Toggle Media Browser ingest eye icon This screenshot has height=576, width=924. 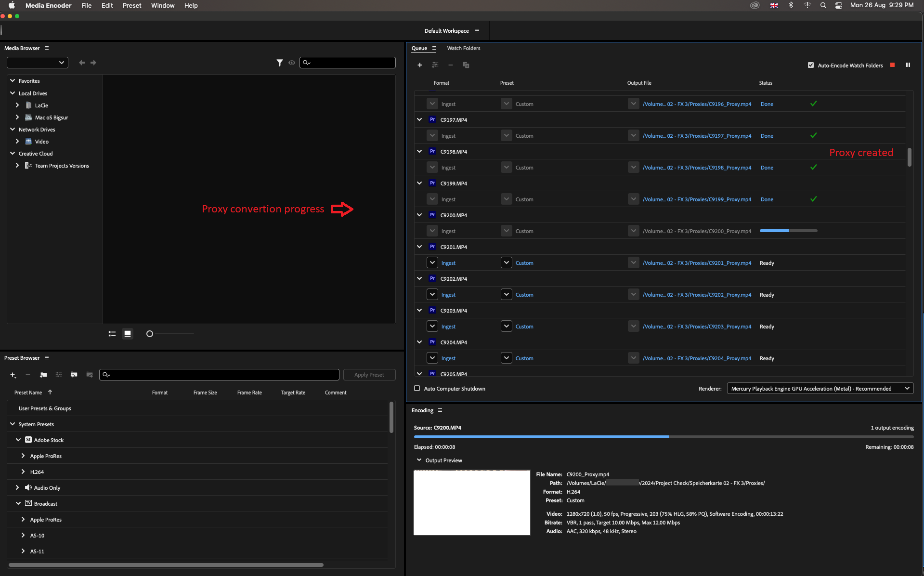(x=291, y=63)
